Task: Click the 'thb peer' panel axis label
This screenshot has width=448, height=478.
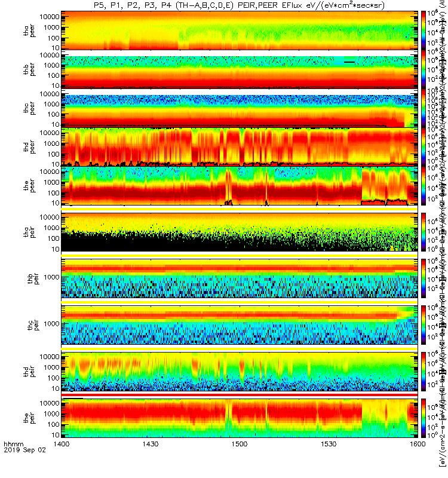Action: pos(29,69)
